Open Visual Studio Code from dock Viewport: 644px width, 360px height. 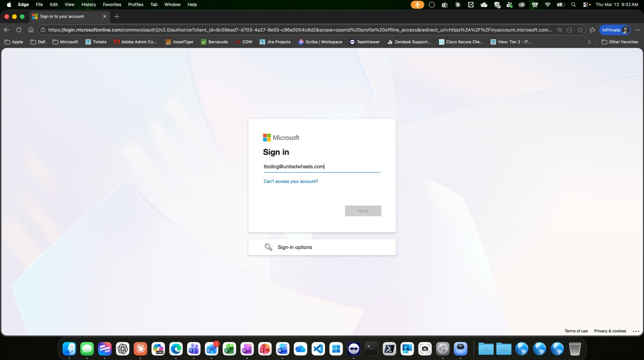[x=318, y=349]
